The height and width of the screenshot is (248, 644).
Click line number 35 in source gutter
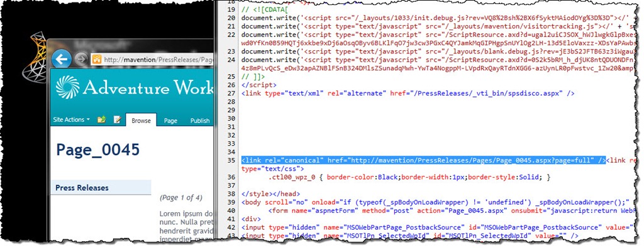coord(231,160)
